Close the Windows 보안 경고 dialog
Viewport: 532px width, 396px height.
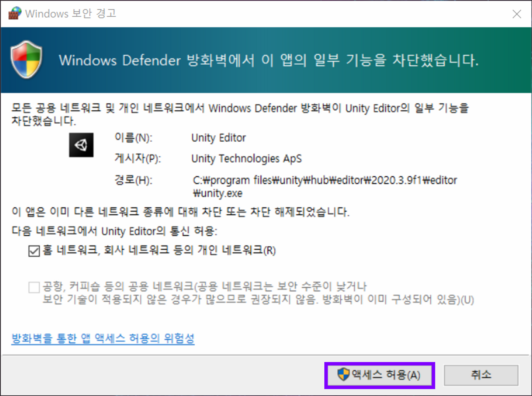[x=517, y=14]
